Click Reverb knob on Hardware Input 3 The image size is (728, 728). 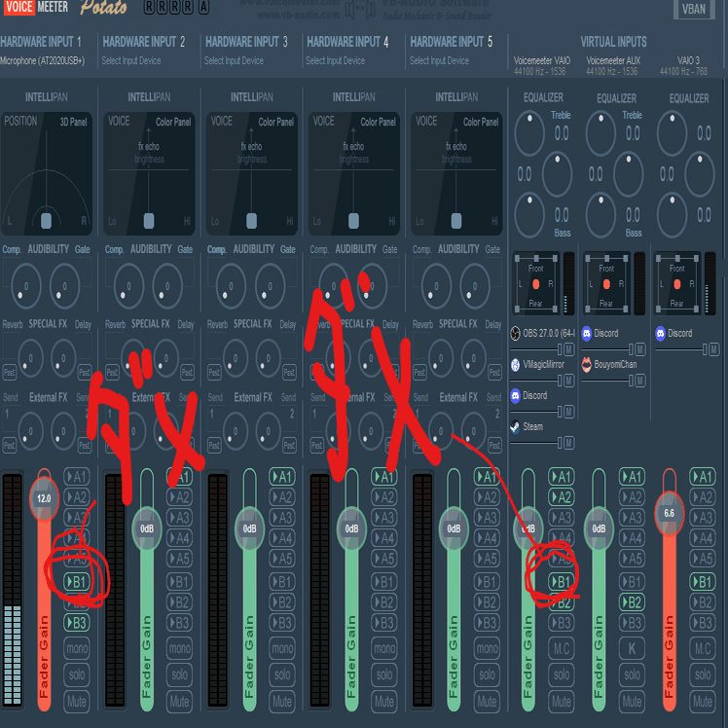click(x=235, y=358)
